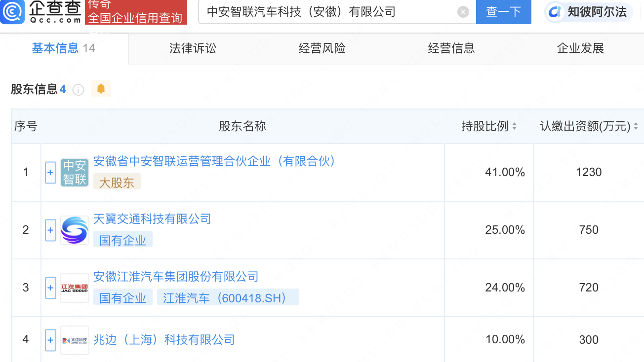Viewport: 644px width, 362px height.
Task: Expand 兆边（上海）科技 row plus button
Action: pyautogui.click(x=50, y=340)
